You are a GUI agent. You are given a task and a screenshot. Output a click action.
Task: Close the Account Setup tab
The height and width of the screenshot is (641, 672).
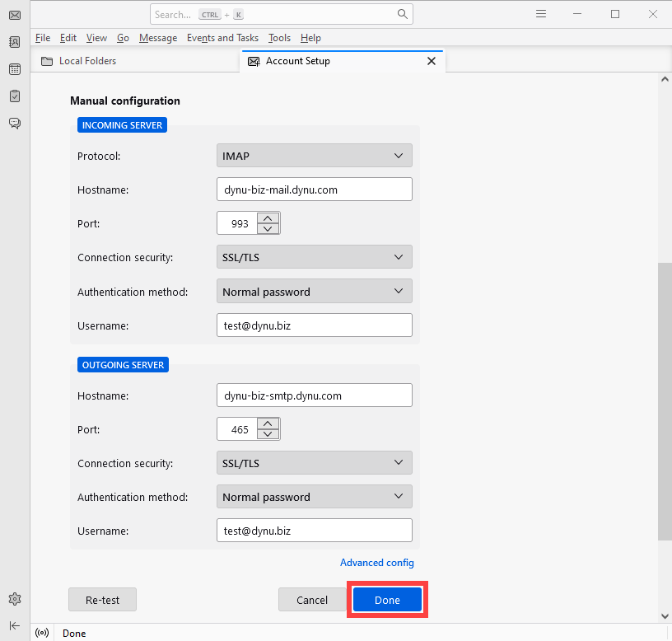pyautogui.click(x=432, y=61)
